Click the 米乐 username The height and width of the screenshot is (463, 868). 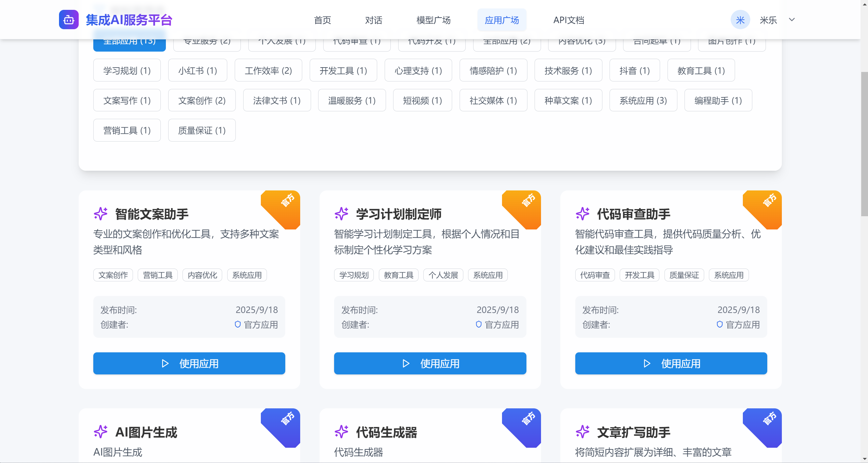(x=768, y=20)
